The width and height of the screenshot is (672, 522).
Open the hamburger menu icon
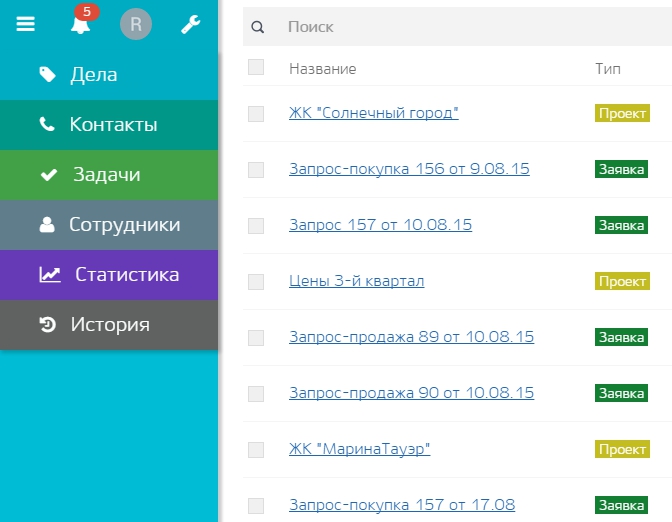[26, 24]
